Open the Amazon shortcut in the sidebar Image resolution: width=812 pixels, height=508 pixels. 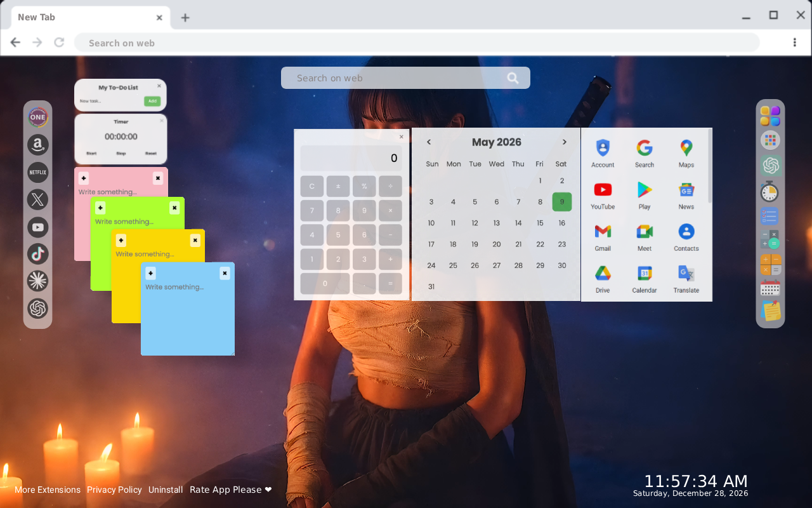coord(38,145)
